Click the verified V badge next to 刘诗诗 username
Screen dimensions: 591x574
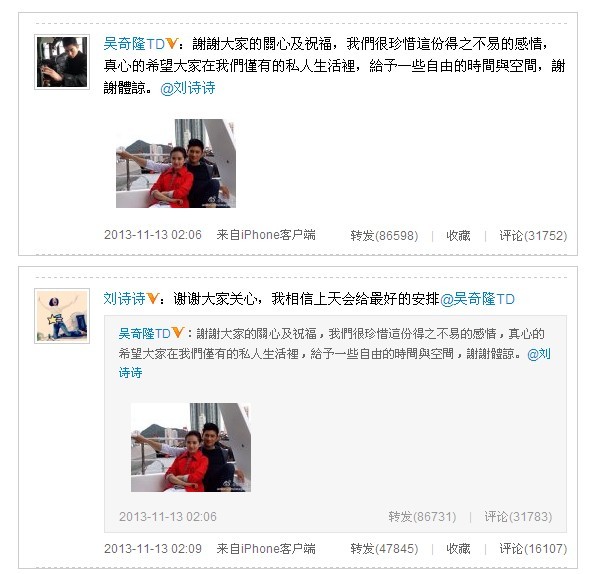152,298
